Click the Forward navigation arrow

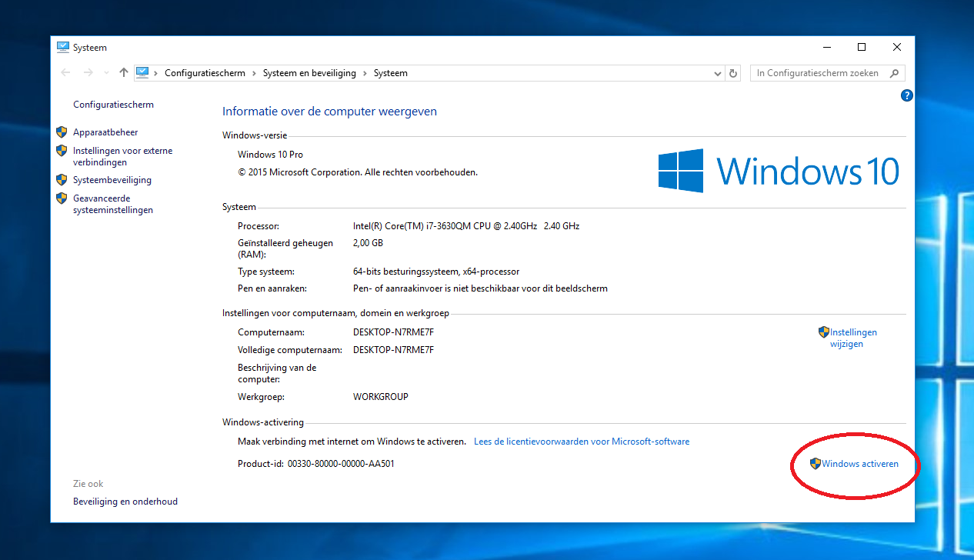(88, 72)
